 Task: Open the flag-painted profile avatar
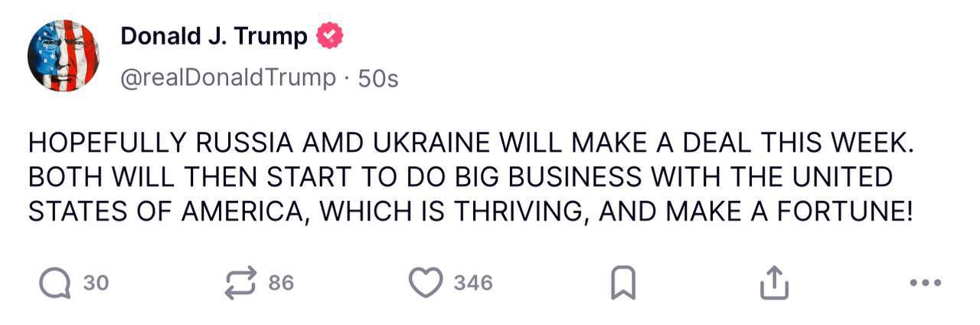pyautogui.click(x=64, y=56)
